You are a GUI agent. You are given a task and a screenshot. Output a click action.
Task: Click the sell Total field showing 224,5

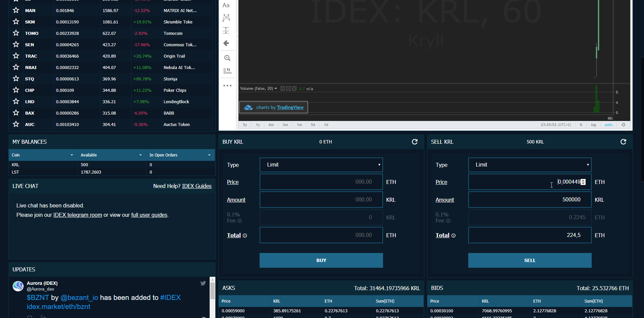[530, 235]
